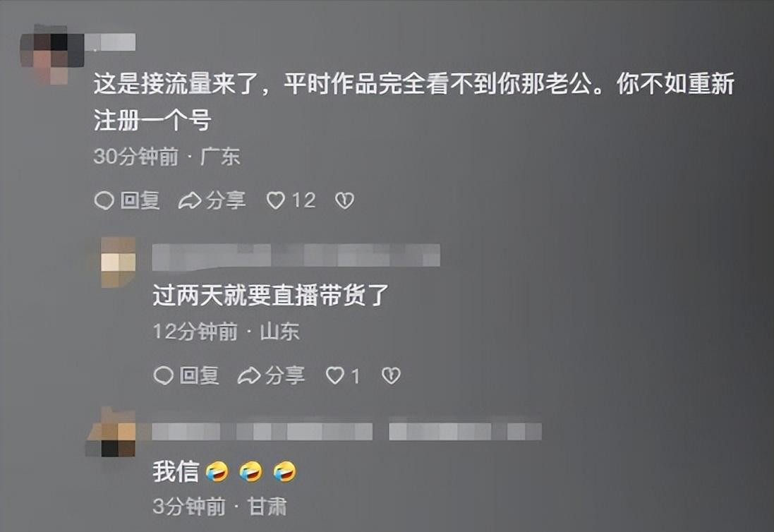Viewport: 774px width, 532px height.
Task: Click share arrow icon on Shandong comment
Action: coord(249,376)
